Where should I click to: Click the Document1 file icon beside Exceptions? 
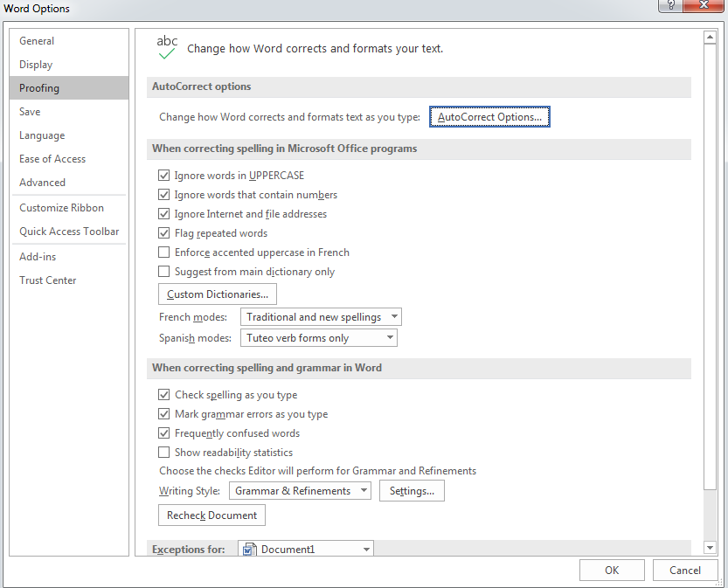247,549
